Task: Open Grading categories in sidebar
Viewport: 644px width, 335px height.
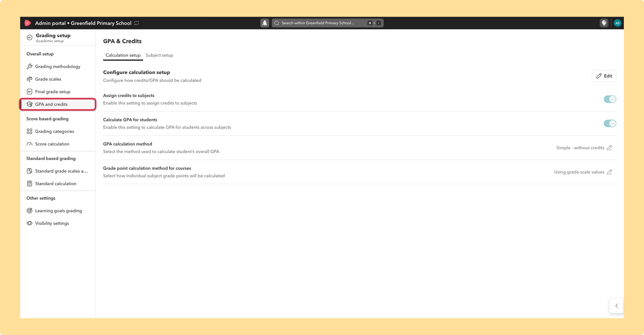Action: (58, 131)
